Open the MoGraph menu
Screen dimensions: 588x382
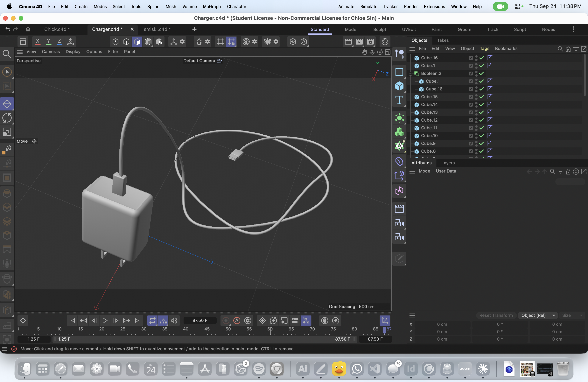coord(212,6)
